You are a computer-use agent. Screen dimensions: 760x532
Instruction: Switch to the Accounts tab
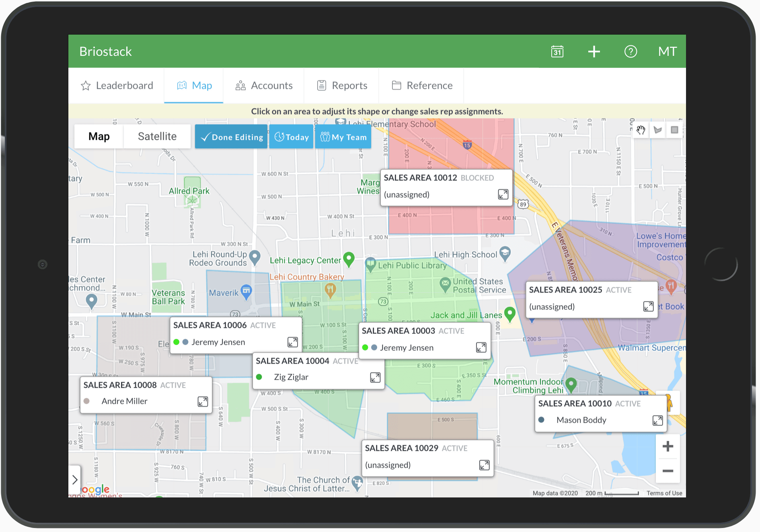click(x=264, y=86)
